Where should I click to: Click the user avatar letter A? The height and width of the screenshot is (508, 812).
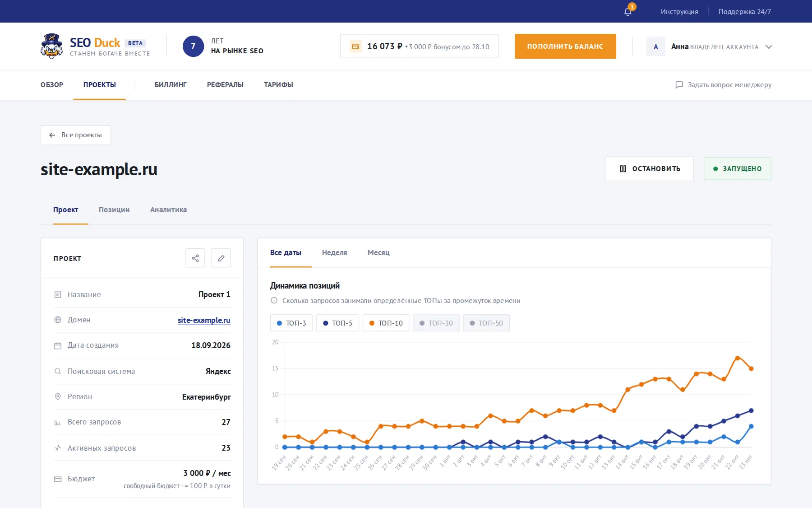(x=655, y=47)
